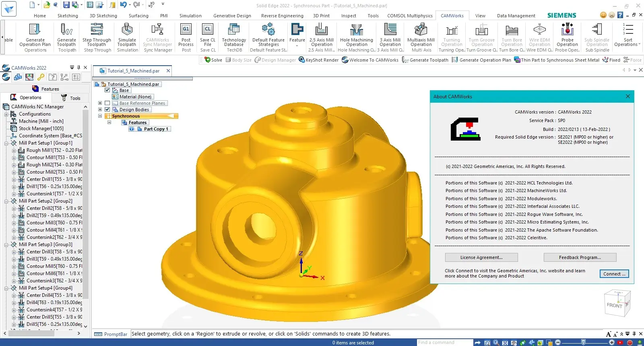The height and width of the screenshot is (346, 644).
Task: Click the Feedback Program button
Action: [580, 257]
